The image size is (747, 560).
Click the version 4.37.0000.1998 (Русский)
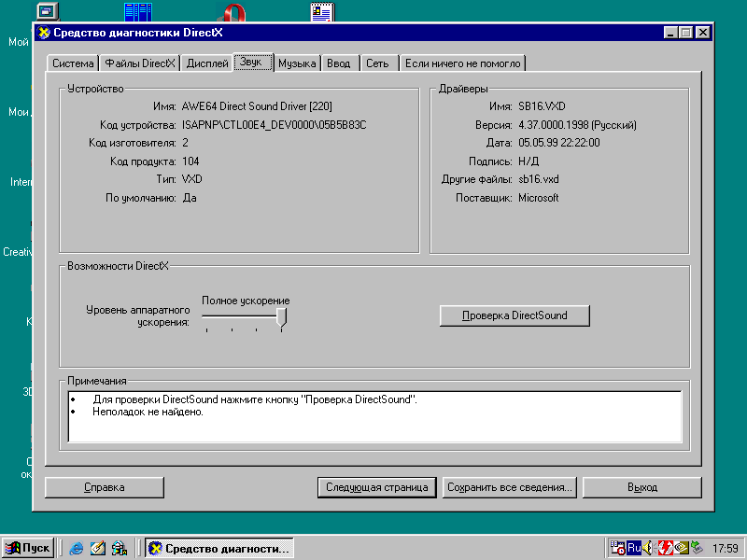(577, 125)
